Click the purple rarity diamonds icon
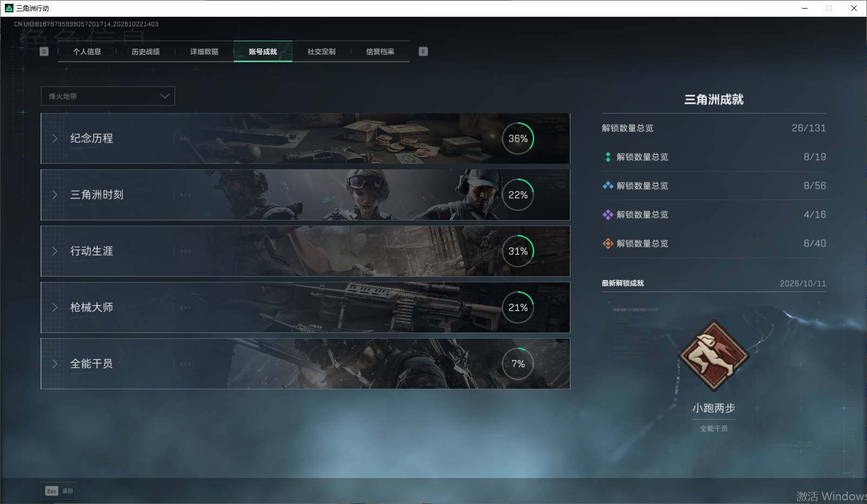867x504 pixels. pyautogui.click(x=608, y=215)
